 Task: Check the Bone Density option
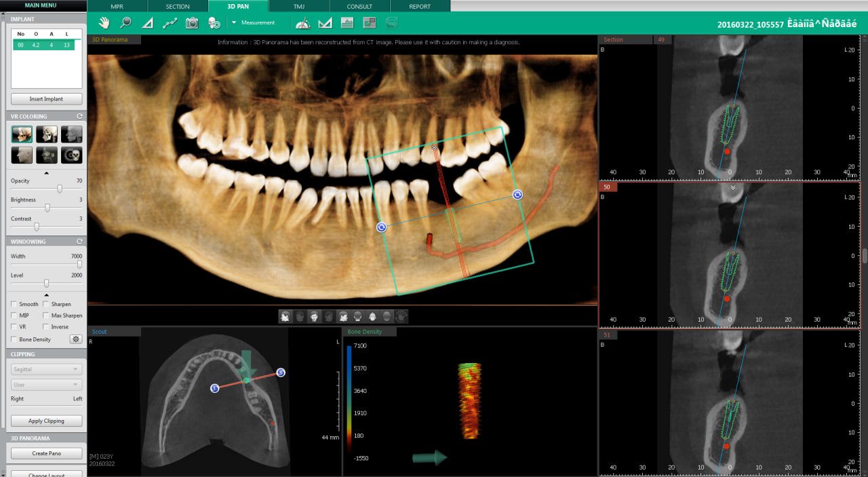tap(14, 339)
